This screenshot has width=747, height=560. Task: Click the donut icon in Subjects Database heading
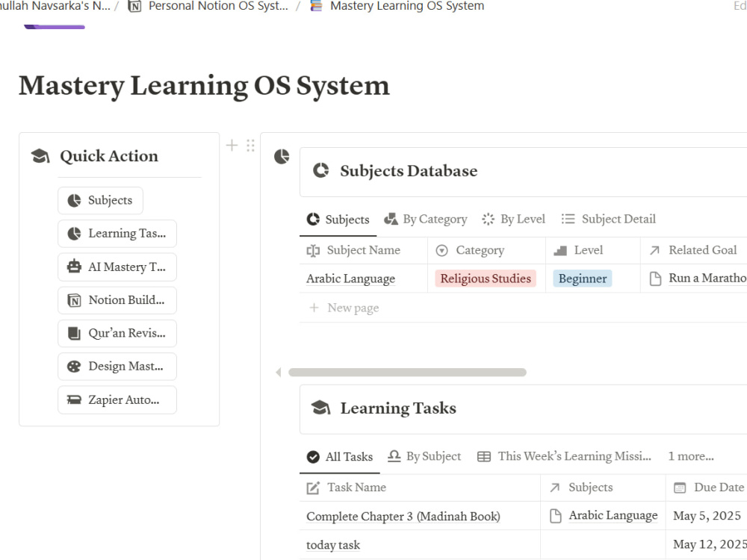[x=320, y=170]
